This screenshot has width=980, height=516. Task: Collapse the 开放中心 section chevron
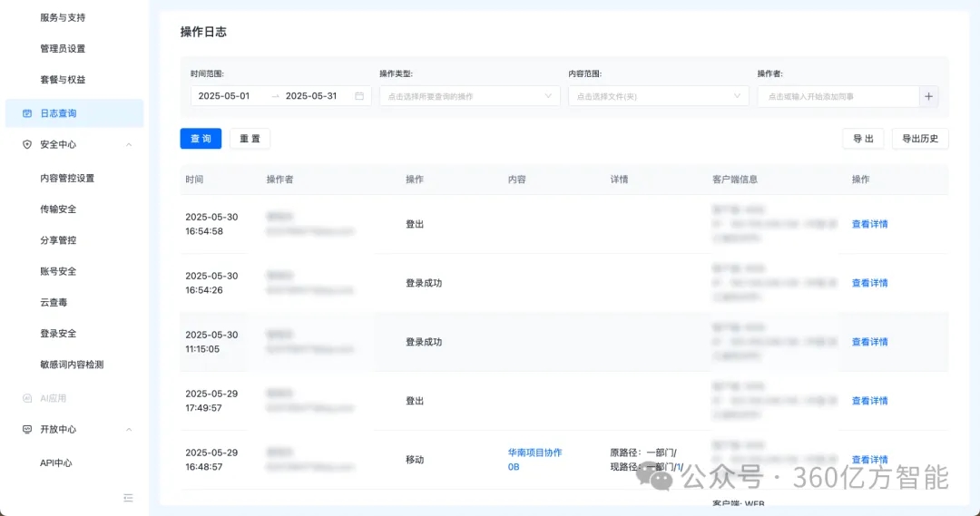pos(129,429)
